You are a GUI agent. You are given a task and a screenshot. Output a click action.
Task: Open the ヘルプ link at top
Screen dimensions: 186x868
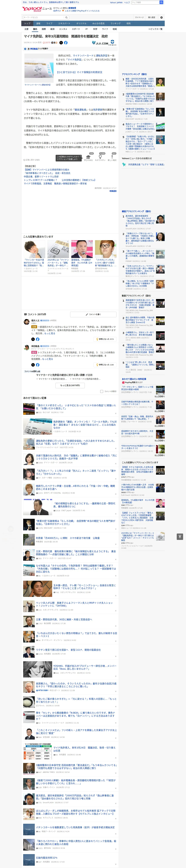[x=127, y=2]
